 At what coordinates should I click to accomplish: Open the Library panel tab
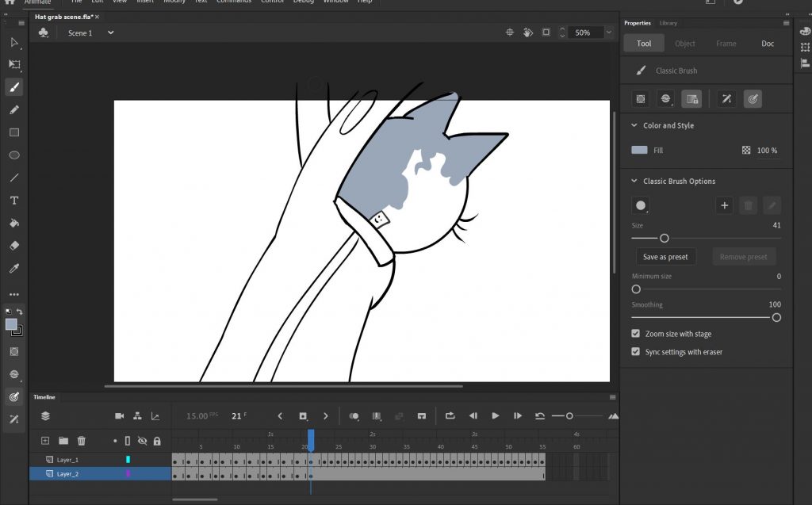tap(668, 23)
